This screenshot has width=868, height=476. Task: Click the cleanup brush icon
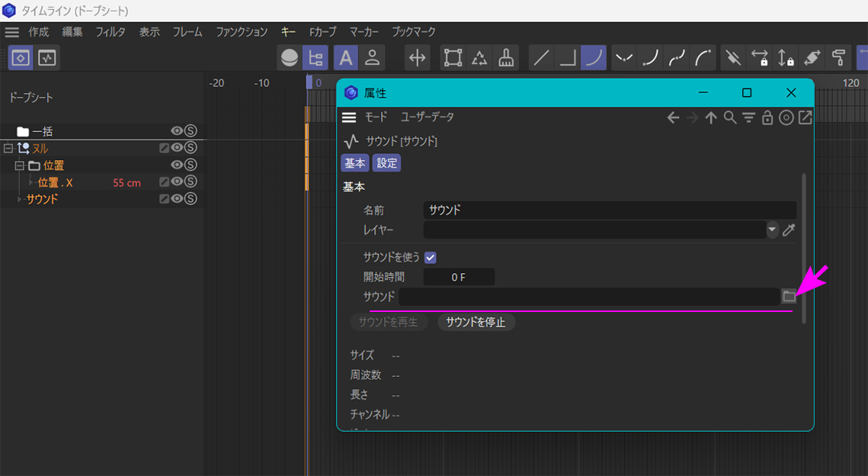(506, 58)
